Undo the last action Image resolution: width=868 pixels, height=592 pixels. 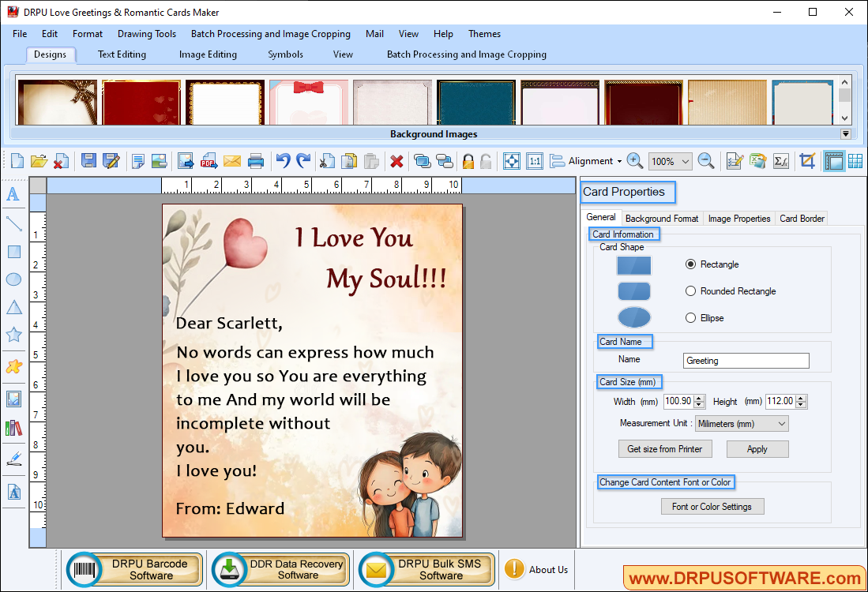(282, 161)
